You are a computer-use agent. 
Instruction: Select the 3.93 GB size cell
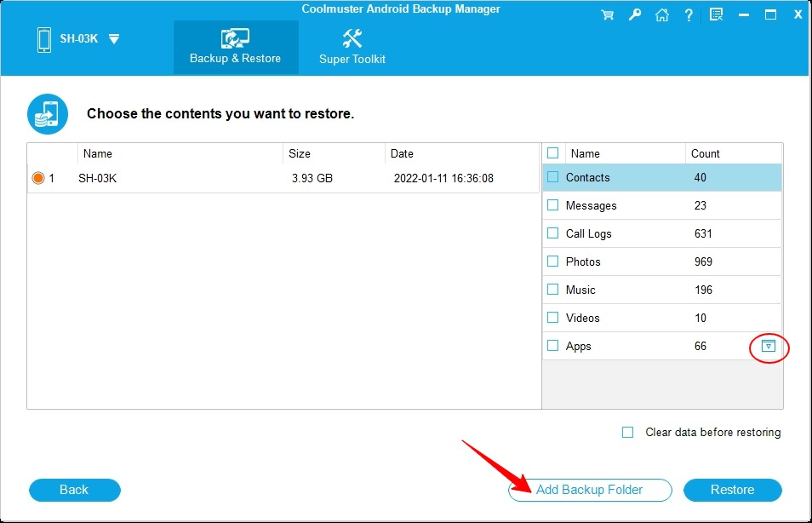tap(312, 178)
